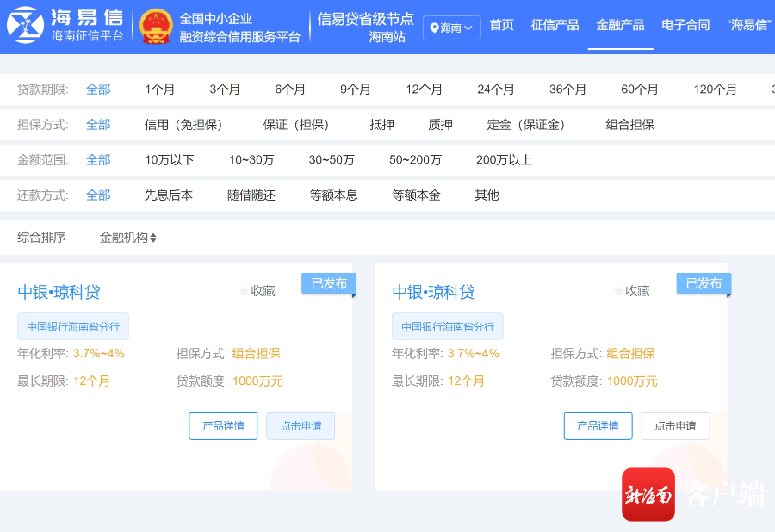Filter repayment by 随借随还
The image size is (775, 532).
(x=251, y=195)
